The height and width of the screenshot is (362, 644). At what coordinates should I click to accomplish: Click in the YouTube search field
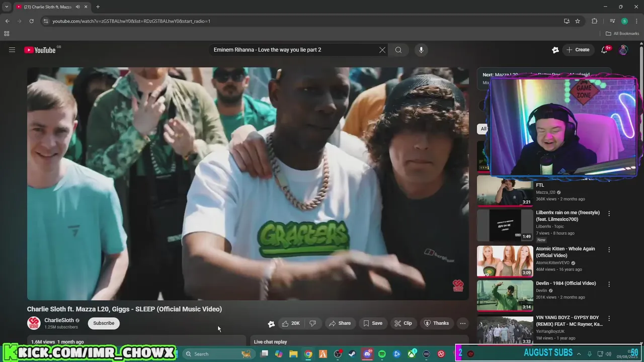294,50
